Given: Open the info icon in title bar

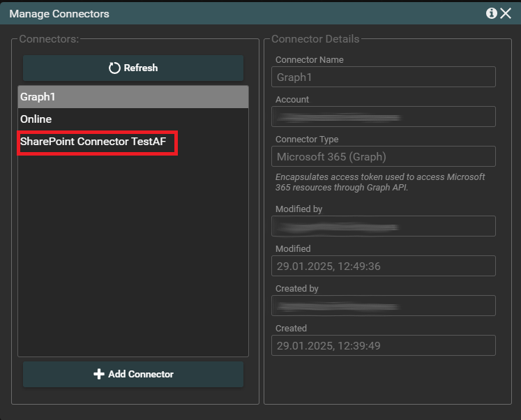Looking at the screenshot, I should tap(491, 13).
